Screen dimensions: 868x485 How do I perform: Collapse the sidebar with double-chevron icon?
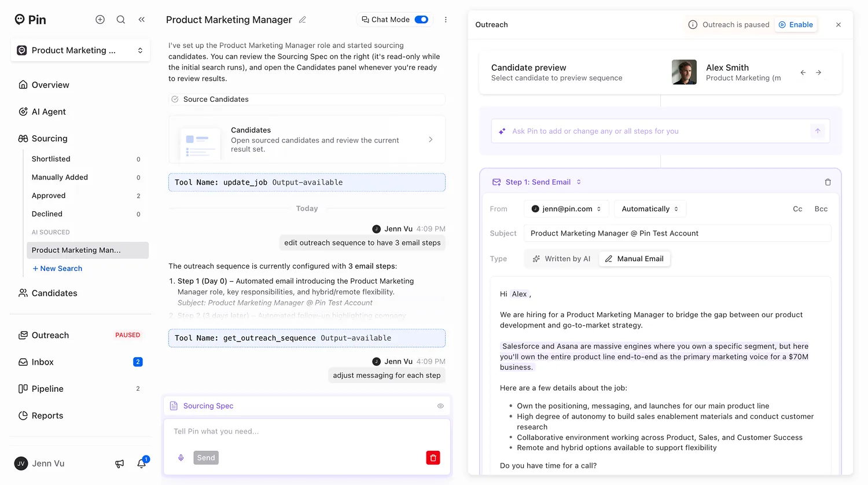pyautogui.click(x=142, y=20)
